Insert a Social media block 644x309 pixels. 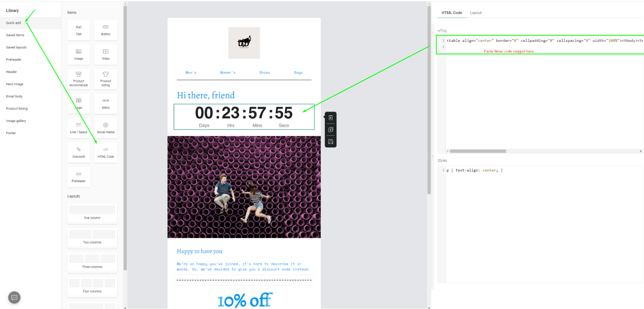105,128
